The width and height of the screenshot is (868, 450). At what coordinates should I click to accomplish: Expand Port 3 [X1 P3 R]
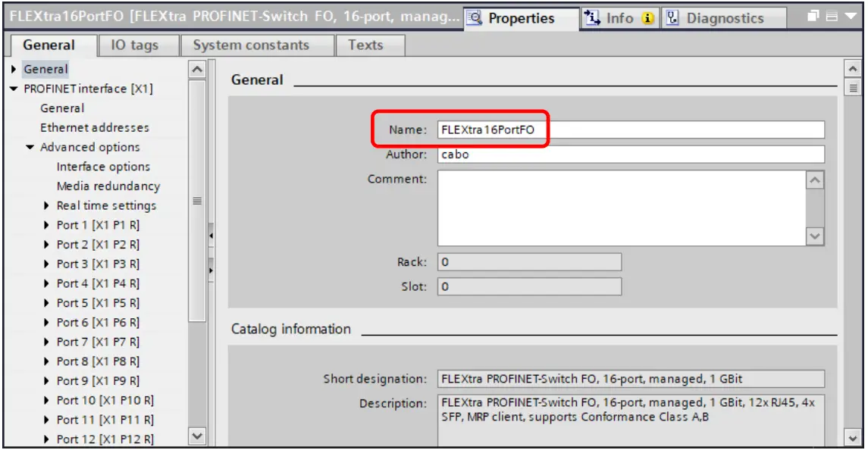[46, 264]
